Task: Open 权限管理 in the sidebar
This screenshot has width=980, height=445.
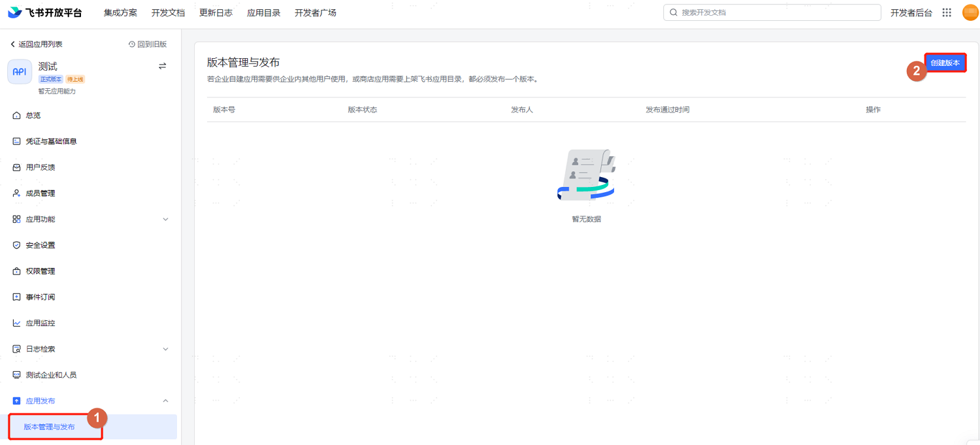Action: pos(41,271)
